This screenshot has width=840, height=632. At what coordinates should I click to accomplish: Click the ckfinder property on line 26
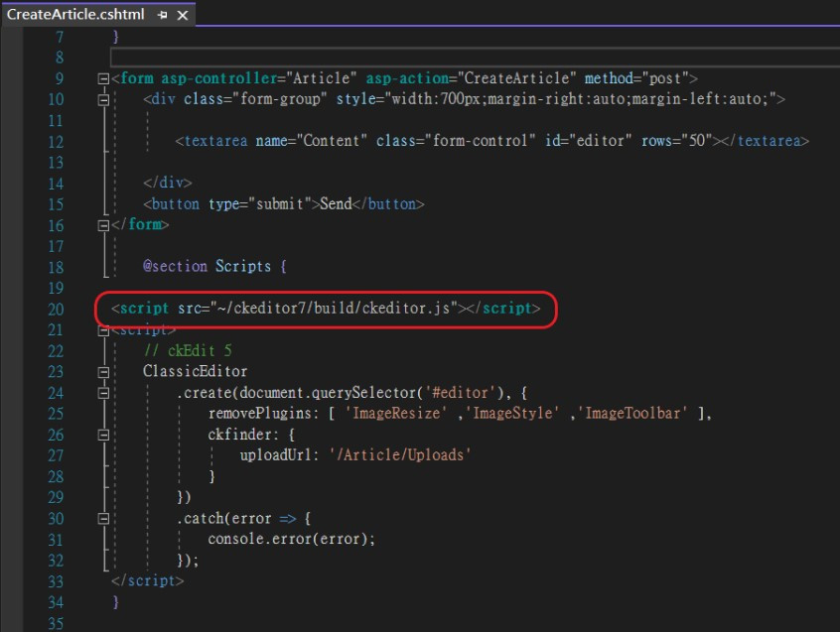(240, 434)
